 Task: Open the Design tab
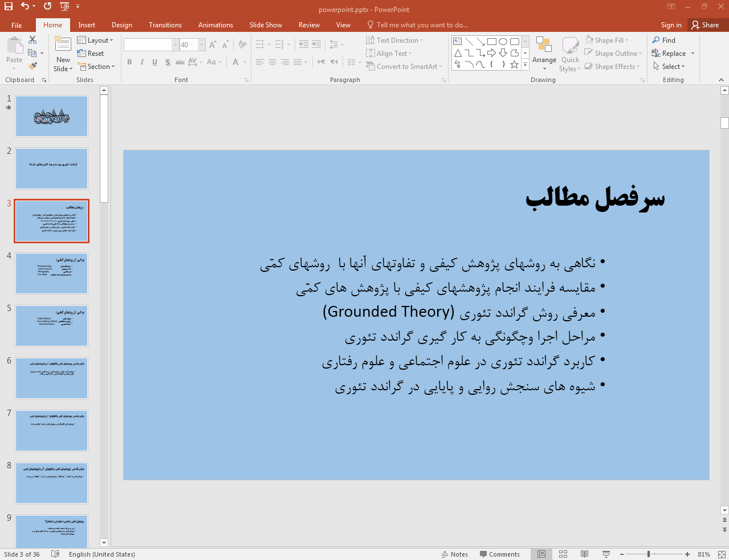pos(121,25)
